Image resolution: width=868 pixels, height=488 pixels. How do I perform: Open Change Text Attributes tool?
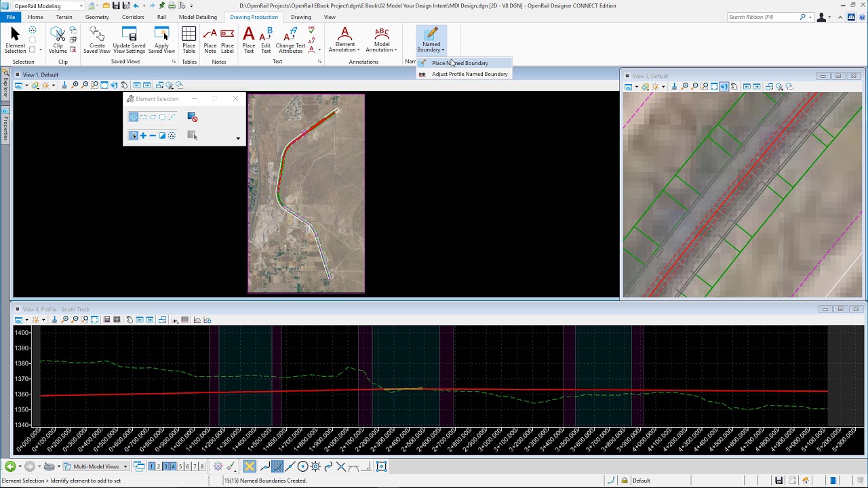pyautogui.click(x=290, y=41)
